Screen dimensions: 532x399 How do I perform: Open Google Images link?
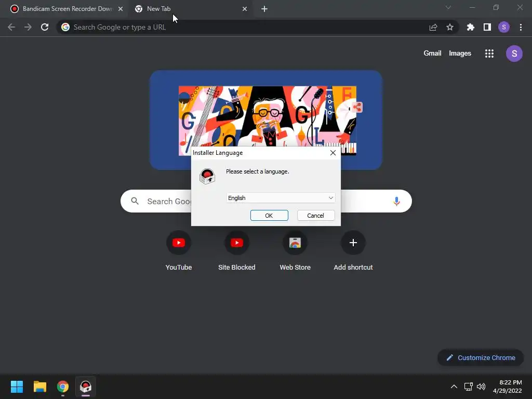tap(460, 54)
